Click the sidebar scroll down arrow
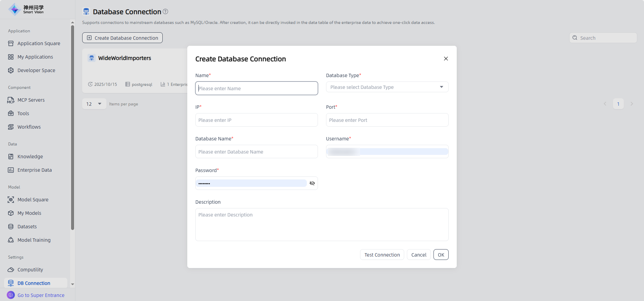 [x=72, y=285]
